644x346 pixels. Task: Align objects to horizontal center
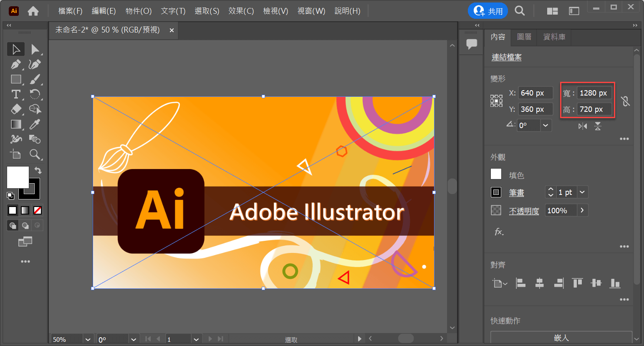coord(540,283)
